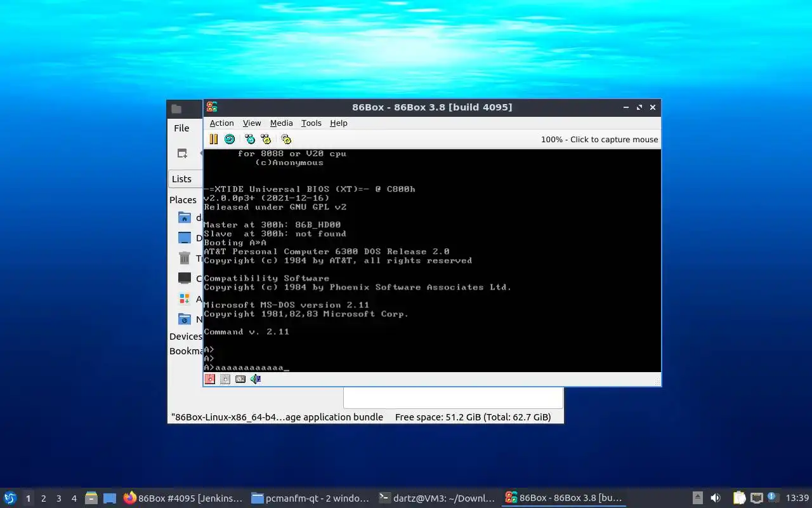This screenshot has height=508, width=812.
Task: Send Ctrl+Alt+Del using the toolbar icon
Action: point(250,139)
